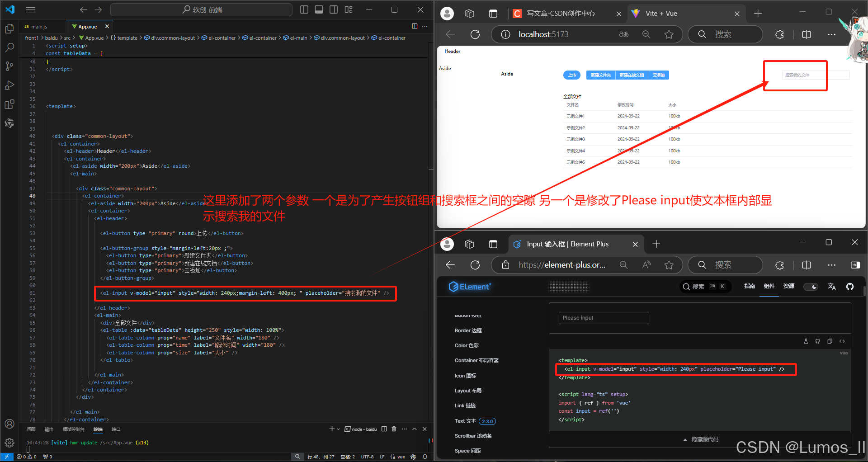Screen dimensions: 868x462
Task: Open Run and Debug view in VS Code
Action: tap(9, 85)
